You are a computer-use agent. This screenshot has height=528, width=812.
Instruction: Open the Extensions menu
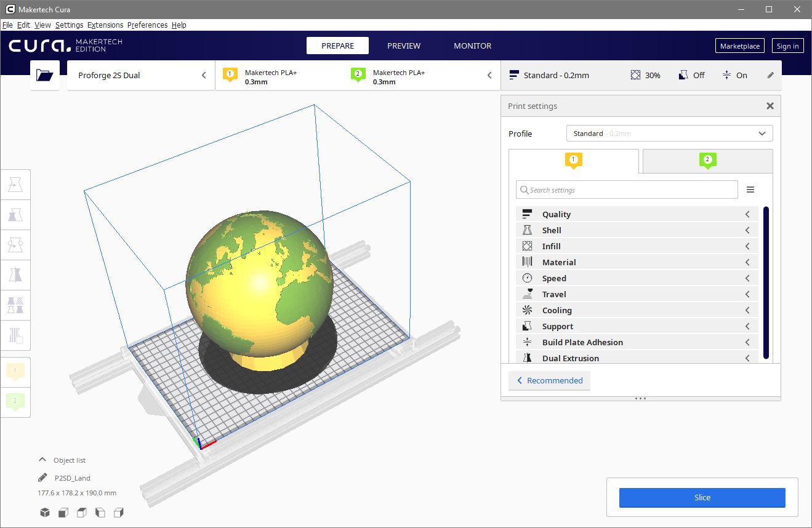pyautogui.click(x=105, y=25)
